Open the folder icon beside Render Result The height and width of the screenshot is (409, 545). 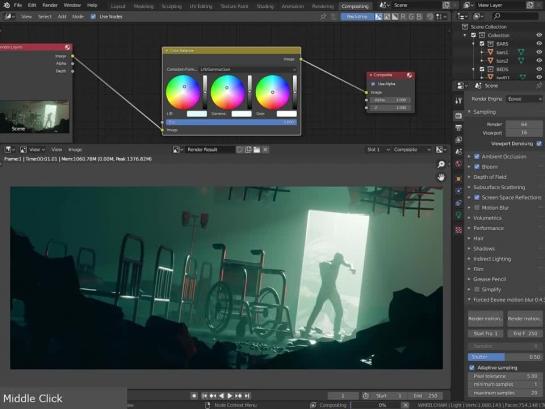click(x=257, y=150)
